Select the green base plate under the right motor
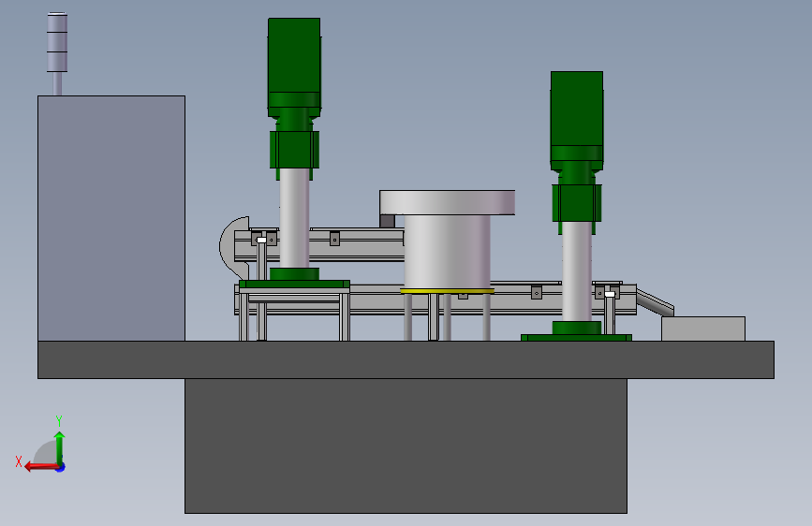The width and height of the screenshot is (812, 526). (x=576, y=338)
